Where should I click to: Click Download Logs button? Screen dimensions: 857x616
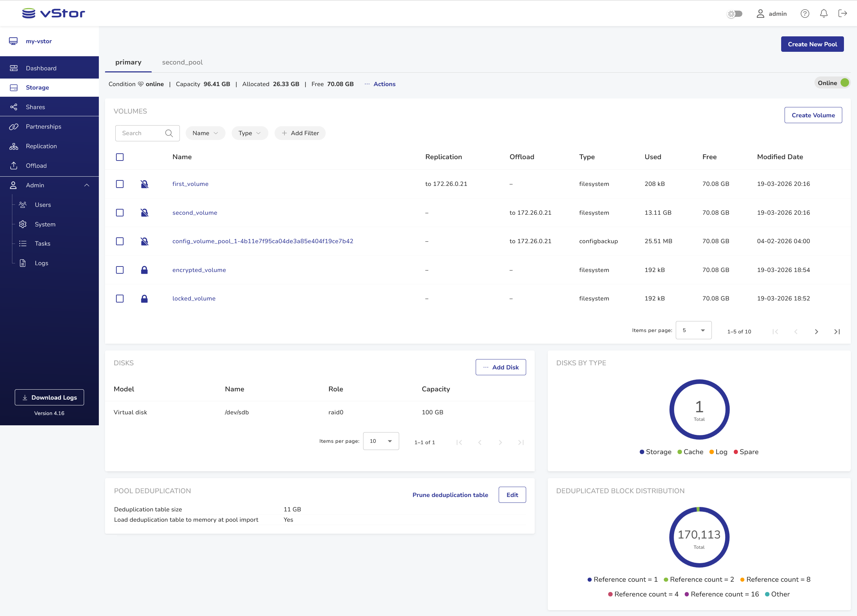coord(49,397)
